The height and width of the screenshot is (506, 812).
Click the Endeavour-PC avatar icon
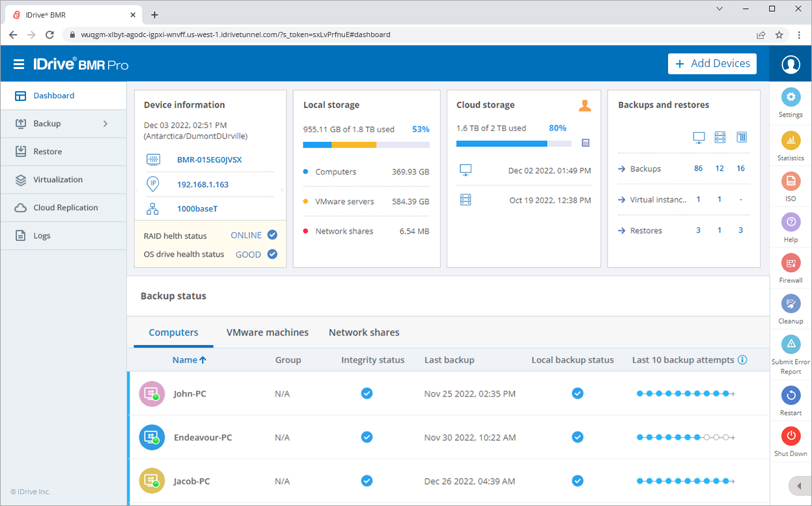(152, 437)
